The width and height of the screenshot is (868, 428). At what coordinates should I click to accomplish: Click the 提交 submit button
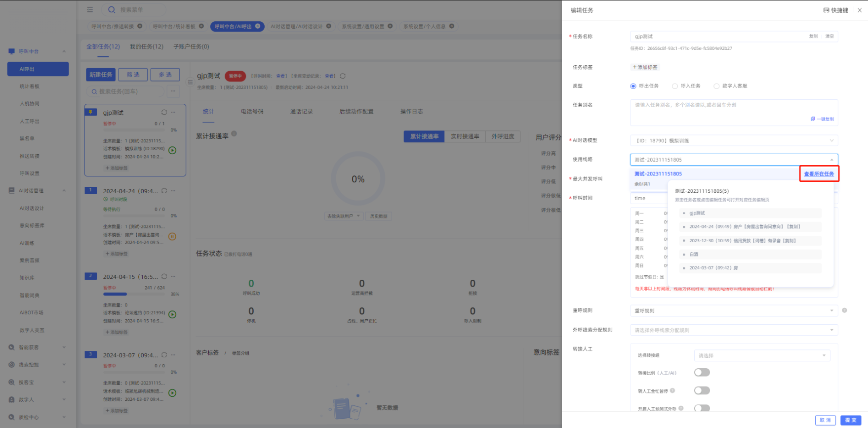tap(850, 420)
